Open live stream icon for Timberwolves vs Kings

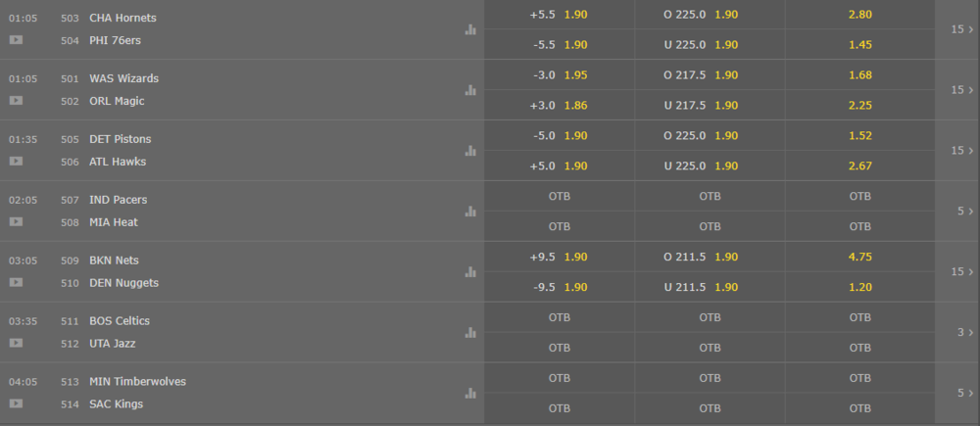point(16,403)
